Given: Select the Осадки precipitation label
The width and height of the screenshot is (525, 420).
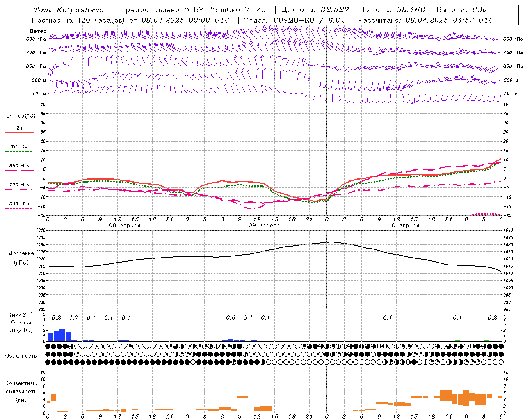Looking at the screenshot, I should (21, 322).
